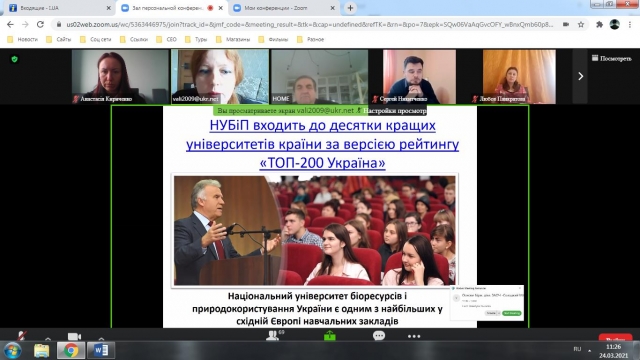Toggle the Zoom video camera icon
Screen dimensions: 640x360
(74, 336)
